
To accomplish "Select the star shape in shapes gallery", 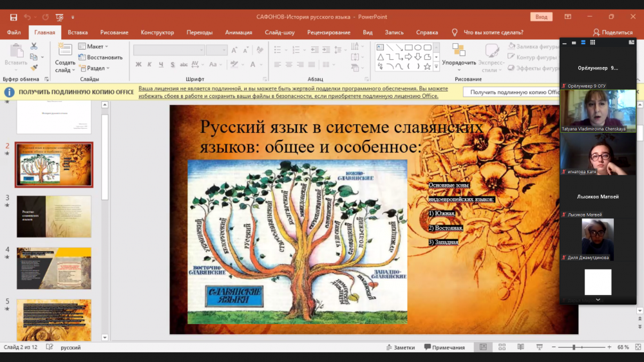I will click(428, 66).
